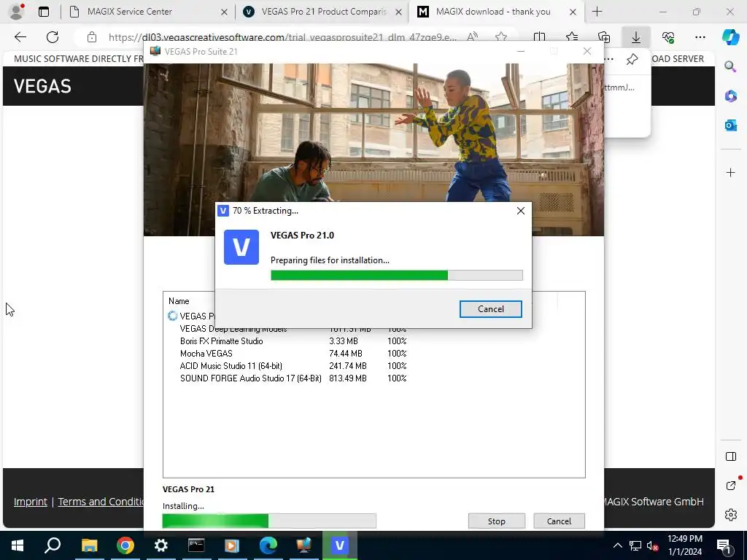Open Windows Settings from taskbar
747x560 pixels.
pos(161,545)
